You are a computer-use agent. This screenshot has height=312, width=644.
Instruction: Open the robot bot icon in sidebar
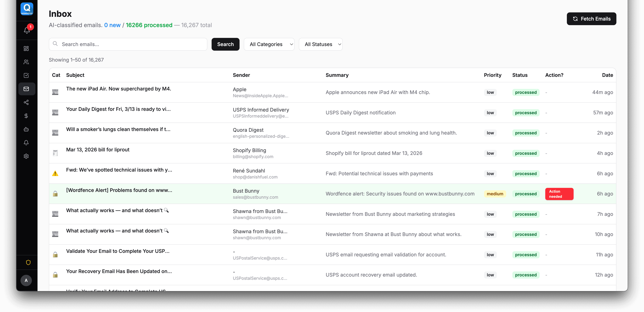(x=26, y=129)
